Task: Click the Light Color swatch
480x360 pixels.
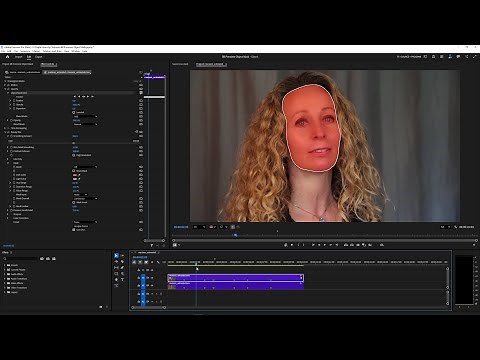Action: point(75,179)
